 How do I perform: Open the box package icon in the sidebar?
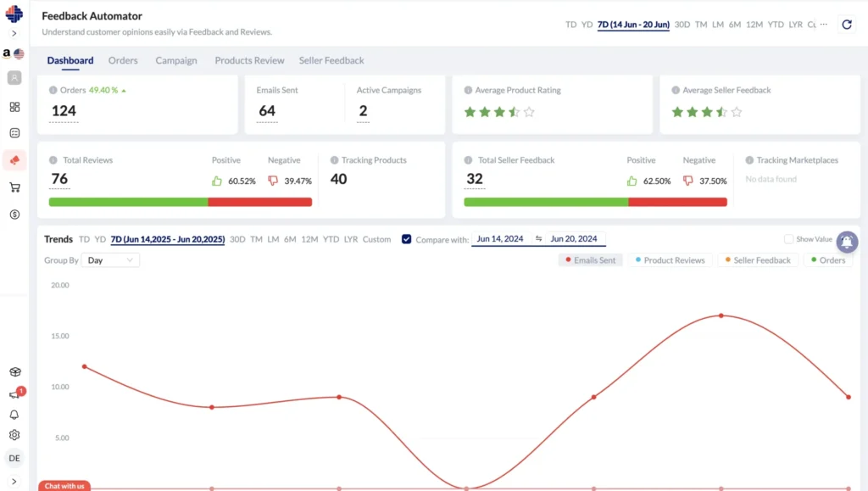click(x=15, y=372)
